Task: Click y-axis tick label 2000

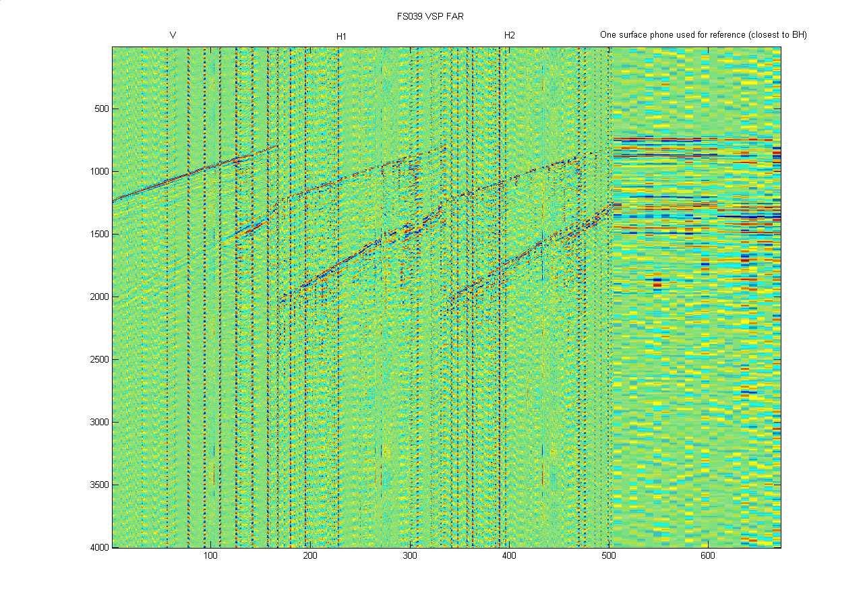Action: point(98,297)
